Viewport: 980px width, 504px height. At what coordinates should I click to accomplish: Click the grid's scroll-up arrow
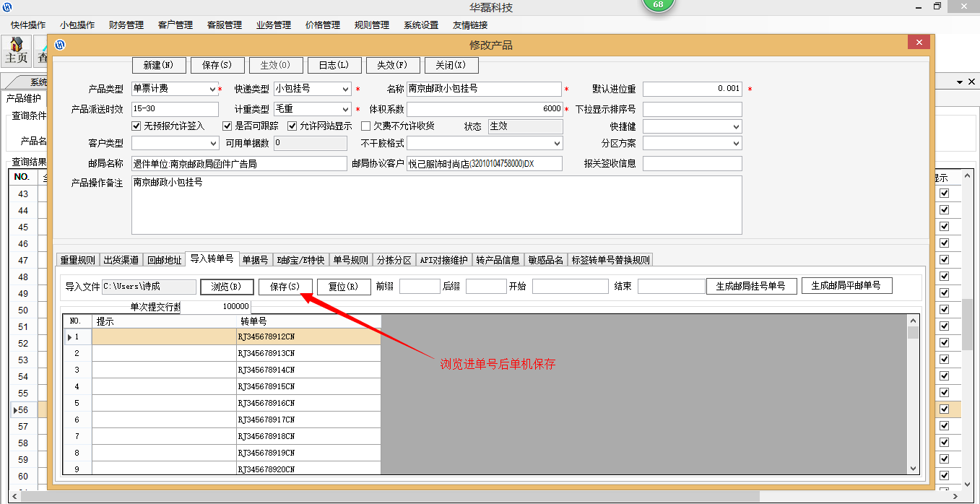(913, 321)
